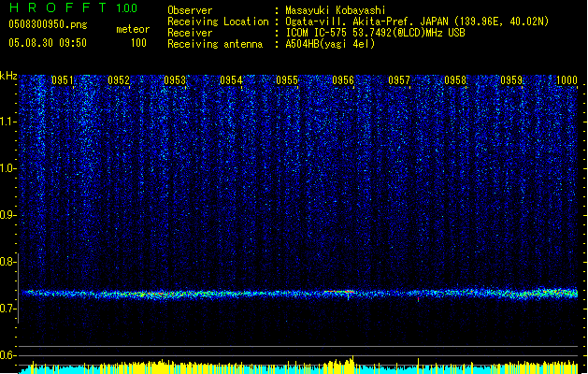Click the Observer field label
The image size is (588, 374).
click(190, 10)
